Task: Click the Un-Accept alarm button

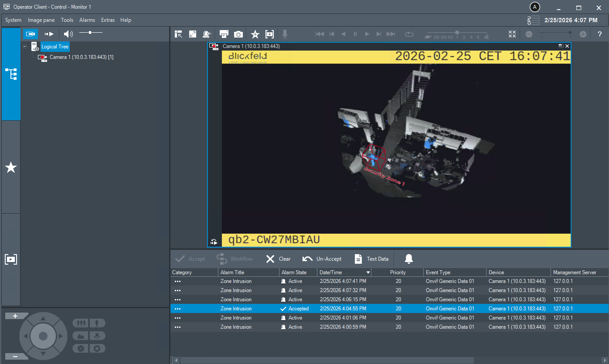Action: [322, 259]
